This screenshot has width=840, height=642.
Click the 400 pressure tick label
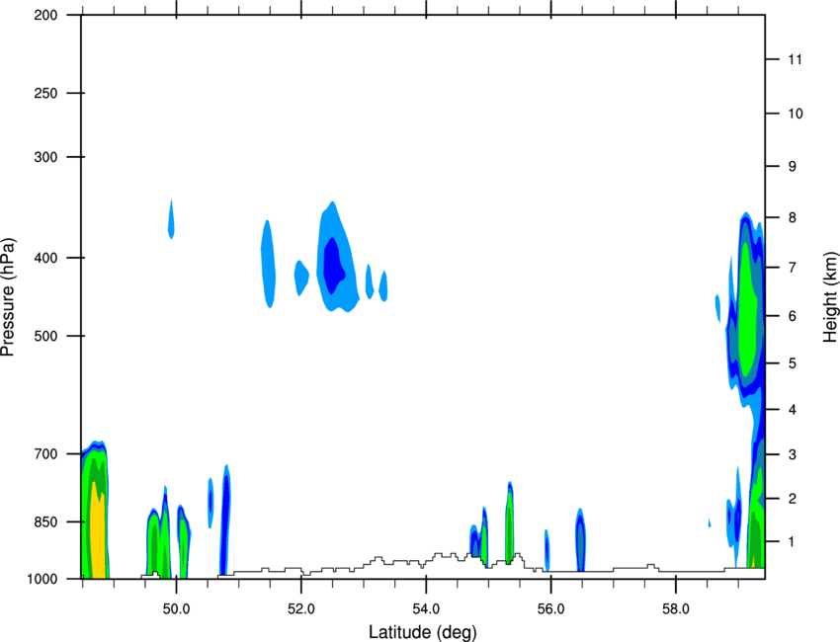(45, 258)
